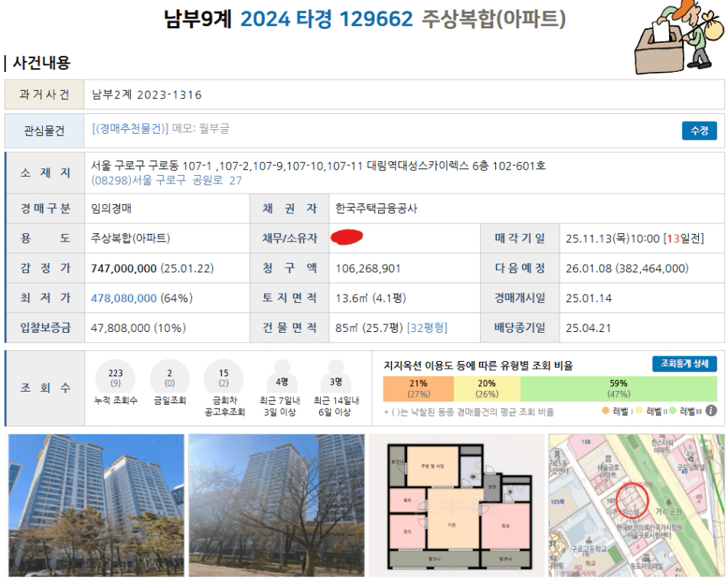Click creditor 한국주택금융공사
This screenshot has height=579, width=728.
click(x=376, y=209)
